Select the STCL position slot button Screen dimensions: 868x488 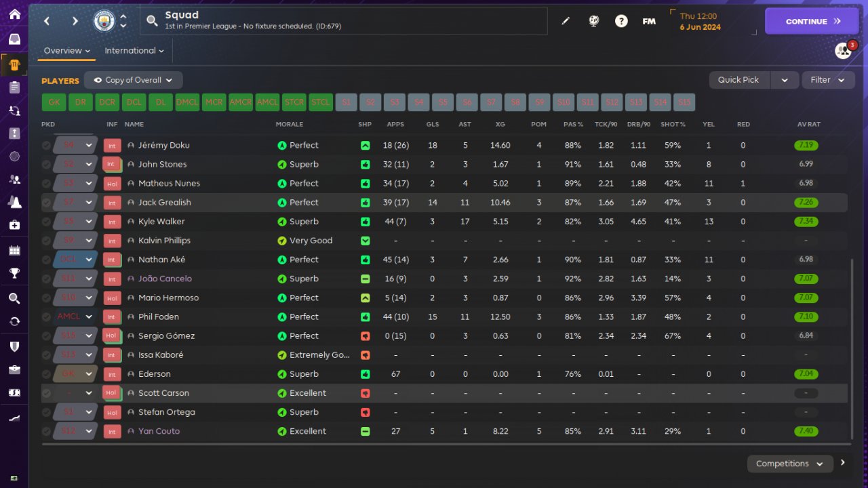point(321,102)
